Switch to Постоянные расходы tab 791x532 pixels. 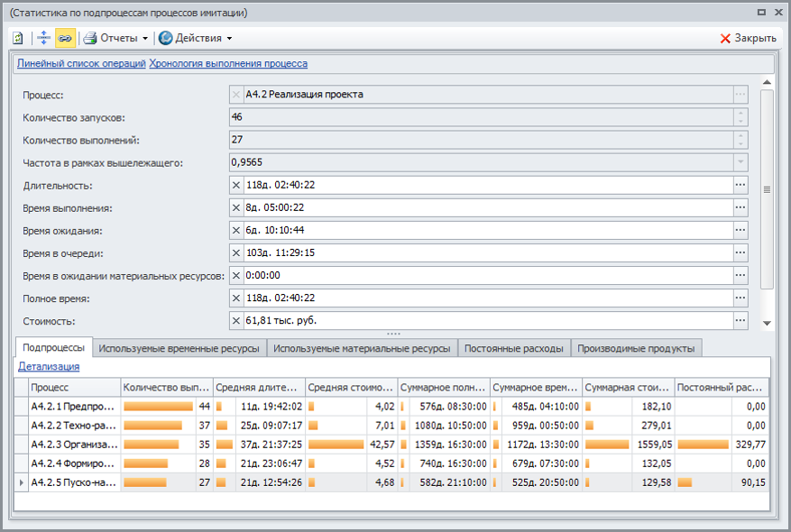coord(513,348)
